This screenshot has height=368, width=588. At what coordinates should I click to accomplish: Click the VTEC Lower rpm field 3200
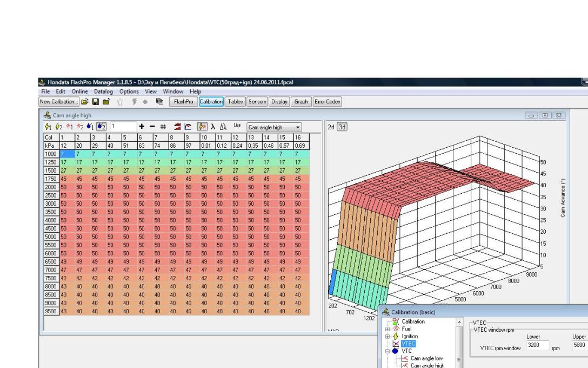click(x=538, y=345)
